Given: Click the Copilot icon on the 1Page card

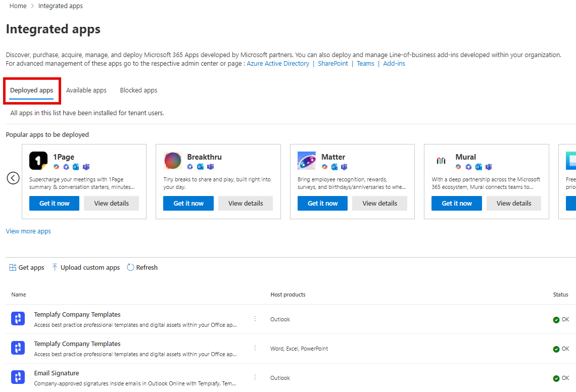Looking at the screenshot, I should pyautogui.click(x=56, y=167).
